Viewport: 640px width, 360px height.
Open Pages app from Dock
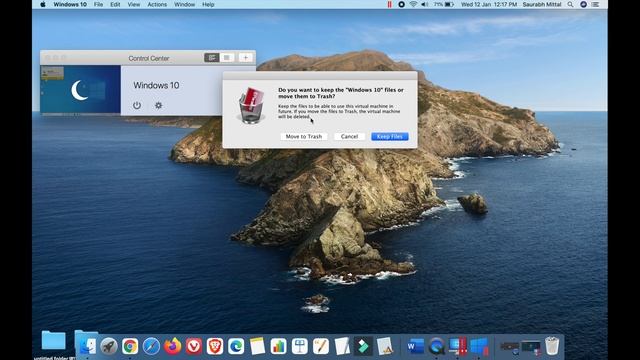coord(321,346)
